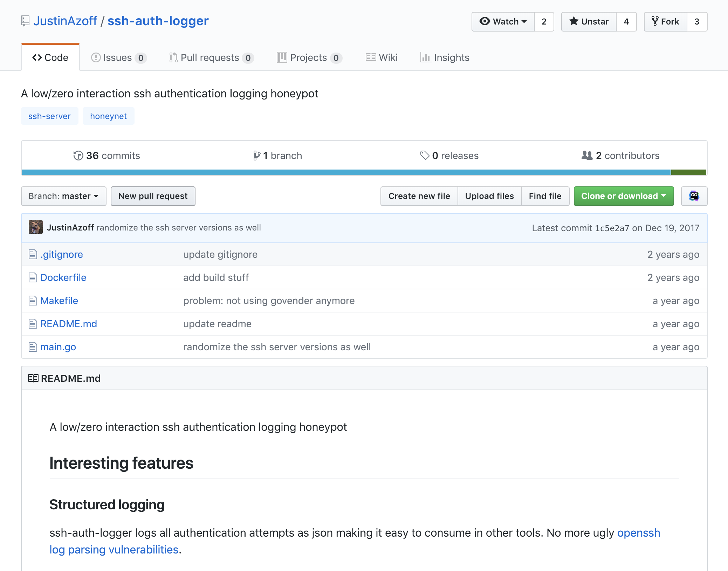Switch to the Issues tab

tap(119, 57)
